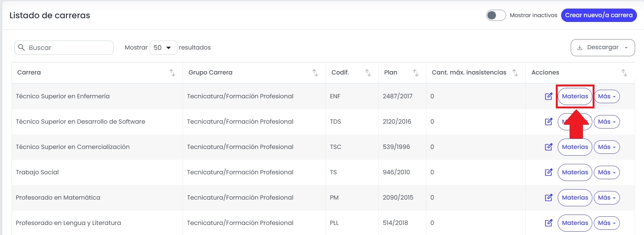Click the Buscar search field
The width and height of the screenshot is (644, 235).
(64, 48)
